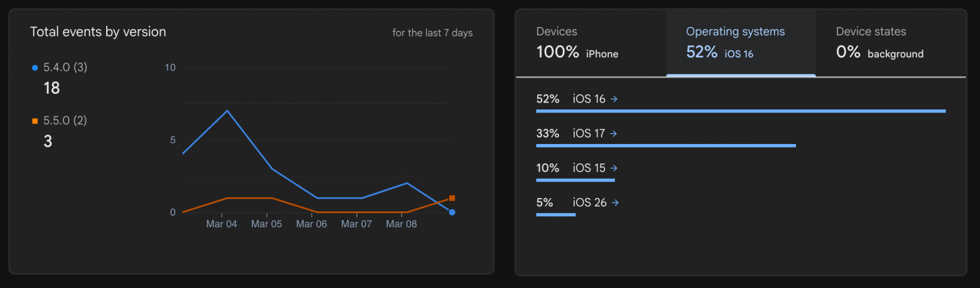Click the arrow icon next to iOS 26
The width and height of the screenshot is (980, 288).
pos(615,202)
